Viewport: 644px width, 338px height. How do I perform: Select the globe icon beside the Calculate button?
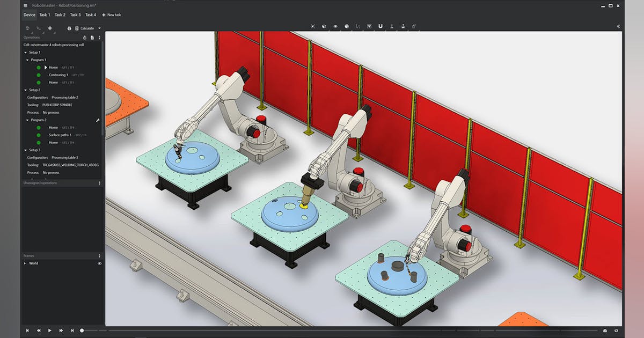pyautogui.click(x=69, y=28)
